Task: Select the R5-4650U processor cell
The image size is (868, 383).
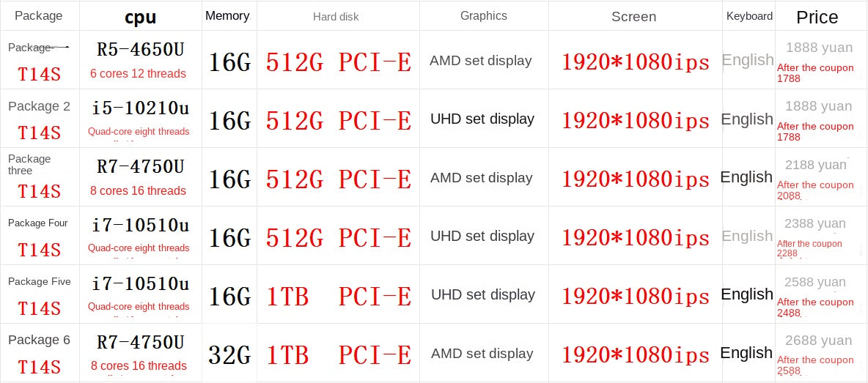Action: (x=140, y=50)
